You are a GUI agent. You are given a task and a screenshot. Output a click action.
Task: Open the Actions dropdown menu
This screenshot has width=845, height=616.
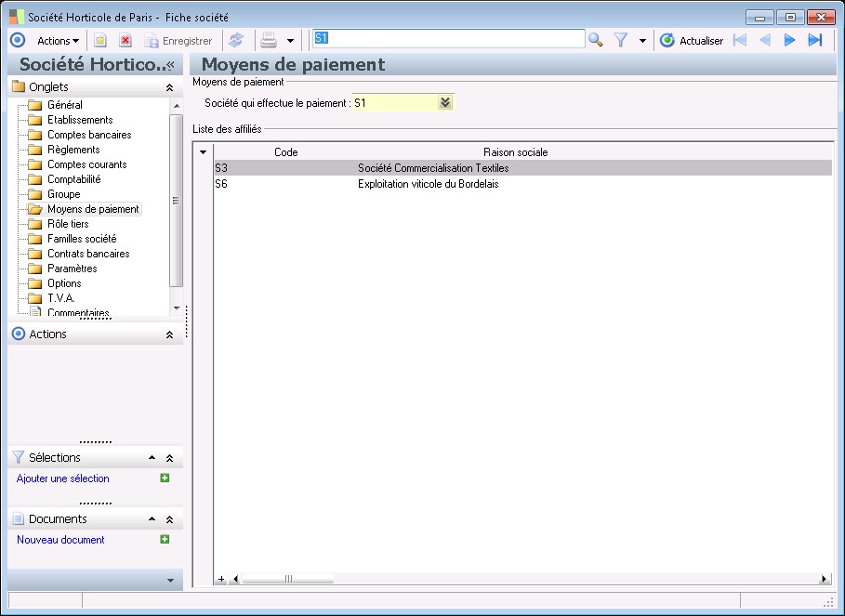tap(58, 41)
